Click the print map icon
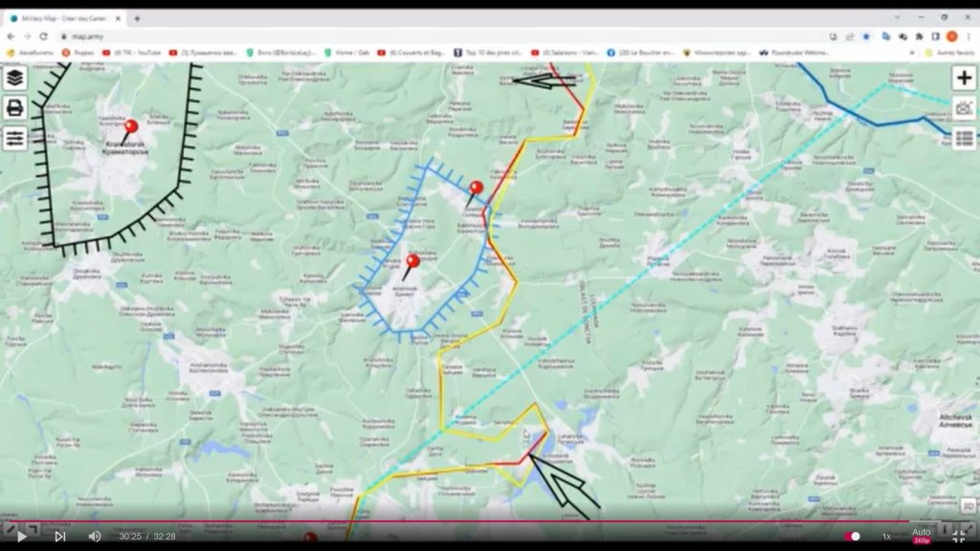This screenshot has height=551, width=980. (15, 108)
